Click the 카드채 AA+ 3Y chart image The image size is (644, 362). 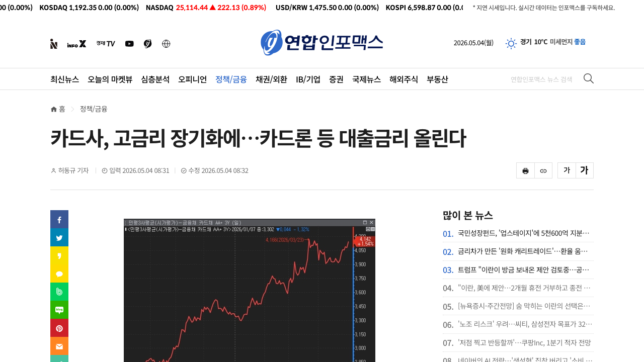click(x=250, y=290)
